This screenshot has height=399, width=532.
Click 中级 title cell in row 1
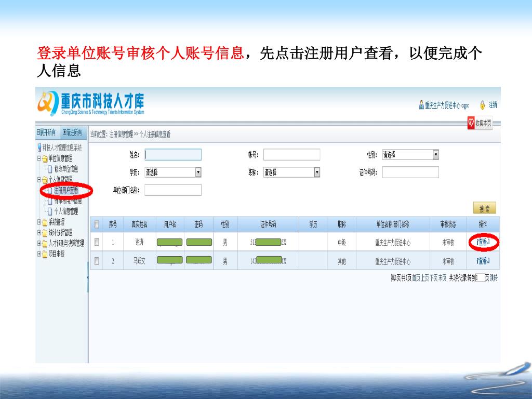(342, 242)
